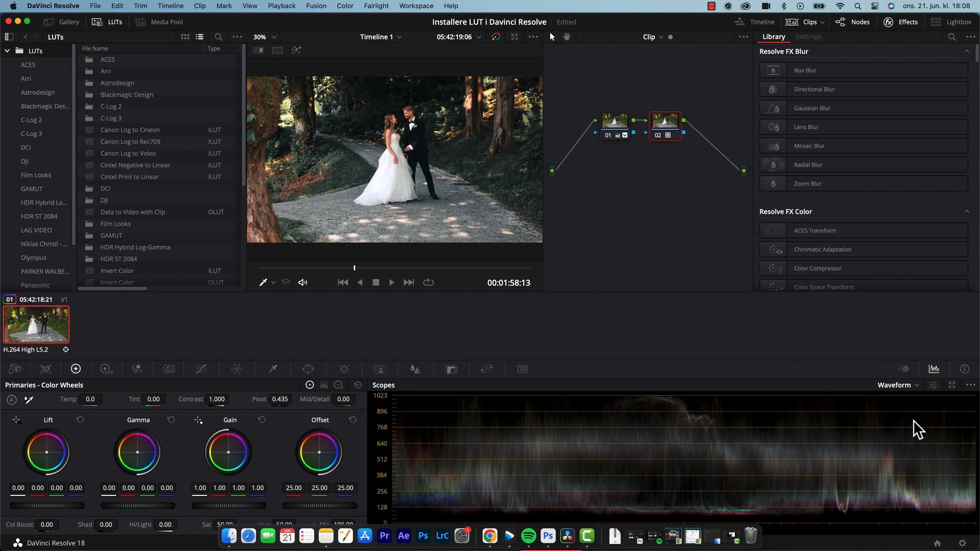Collapse the Resolve FX Blur section
The height and width of the screenshot is (551, 980).
tap(968, 51)
